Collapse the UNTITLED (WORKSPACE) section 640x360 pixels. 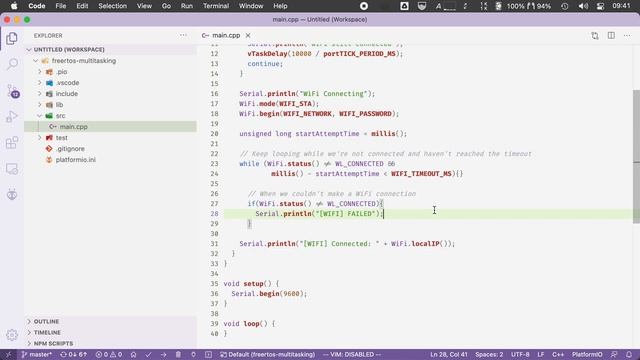(x=29, y=49)
